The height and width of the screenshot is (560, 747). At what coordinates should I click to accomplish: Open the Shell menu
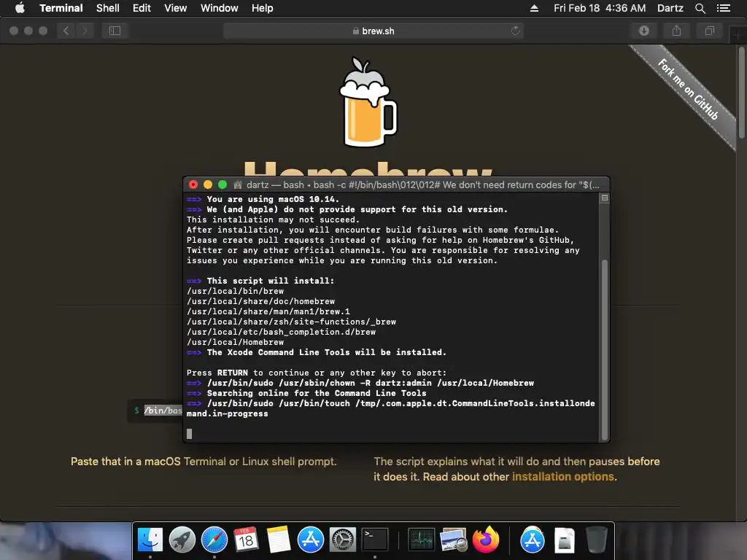[108, 8]
